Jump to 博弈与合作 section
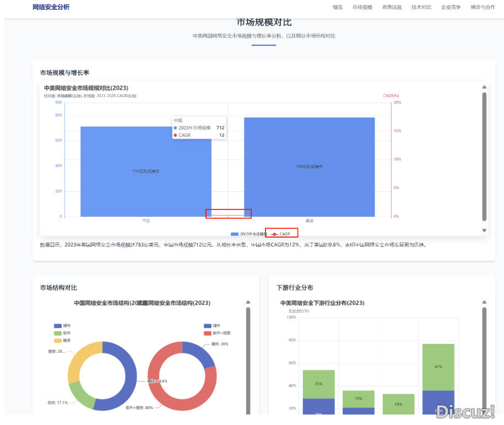The width and height of the screenshot is (504, 425). (483, 7)
